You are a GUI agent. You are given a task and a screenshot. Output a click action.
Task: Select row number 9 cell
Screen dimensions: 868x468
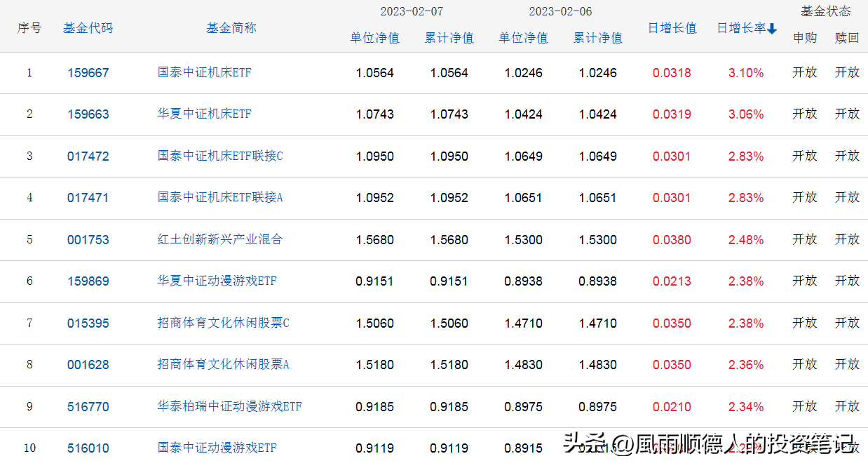point(29,407)
